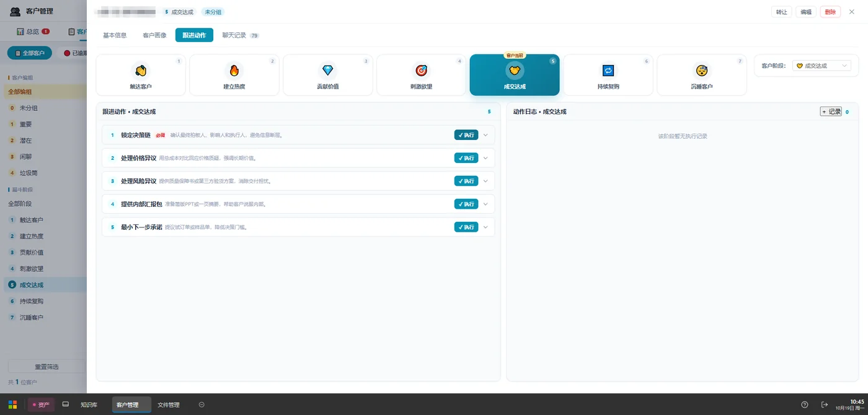The width and height of the screenshot is (868, 415).
Task: Execute the 锁定决策链 action
Action: pyautogui.click(x=466, y=135)
